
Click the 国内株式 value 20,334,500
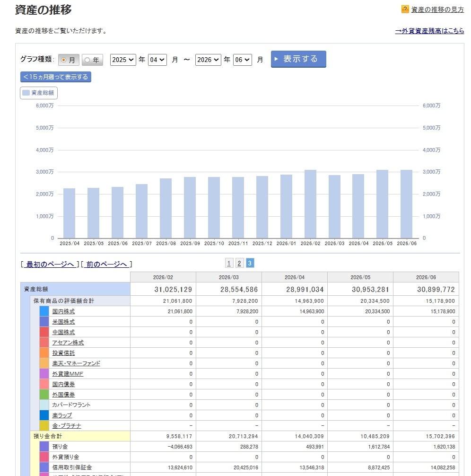click(377, 311)
